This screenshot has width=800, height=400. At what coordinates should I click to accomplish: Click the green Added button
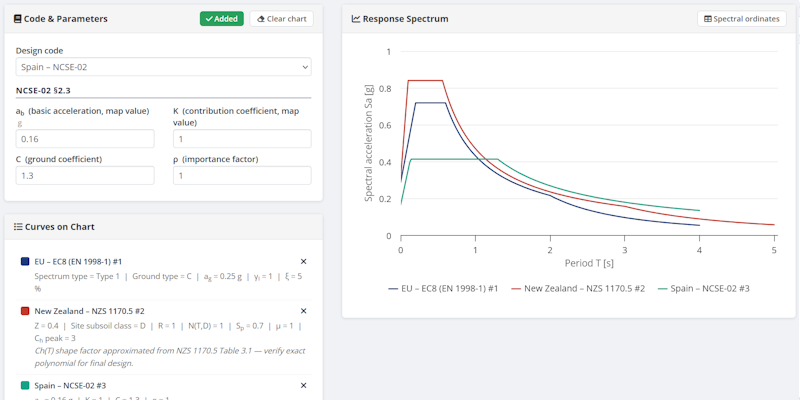click(221, 19)
